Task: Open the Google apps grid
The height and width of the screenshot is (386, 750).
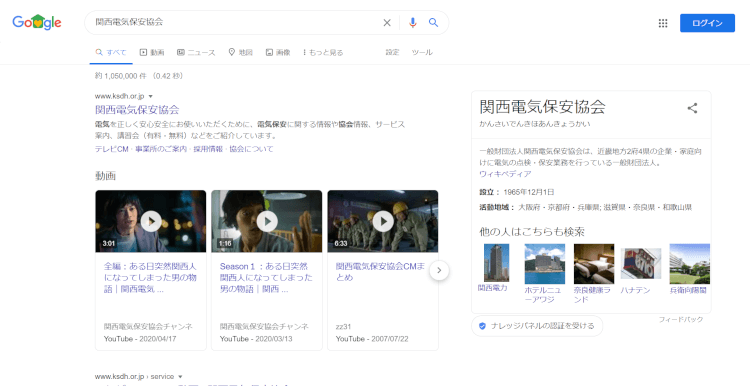Action: tap(663, 23)
